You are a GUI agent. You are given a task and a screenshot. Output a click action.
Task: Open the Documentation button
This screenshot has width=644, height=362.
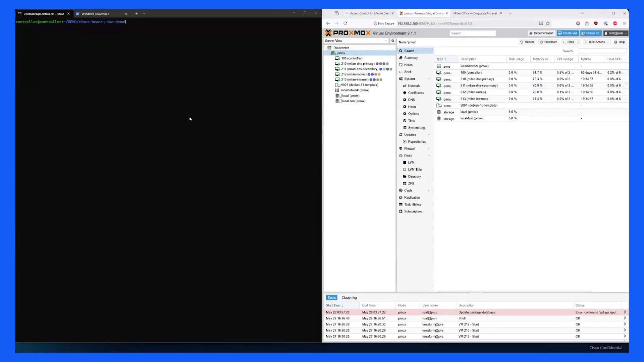(542, 33)
